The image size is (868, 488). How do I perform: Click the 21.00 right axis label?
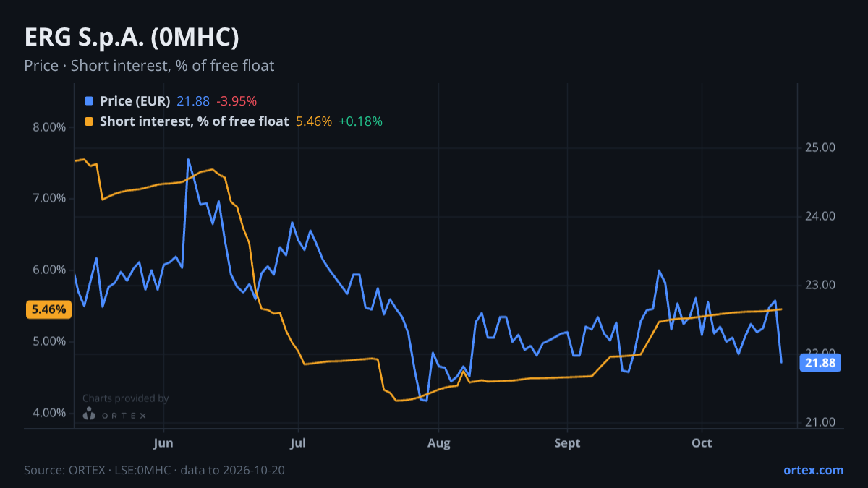820,422
